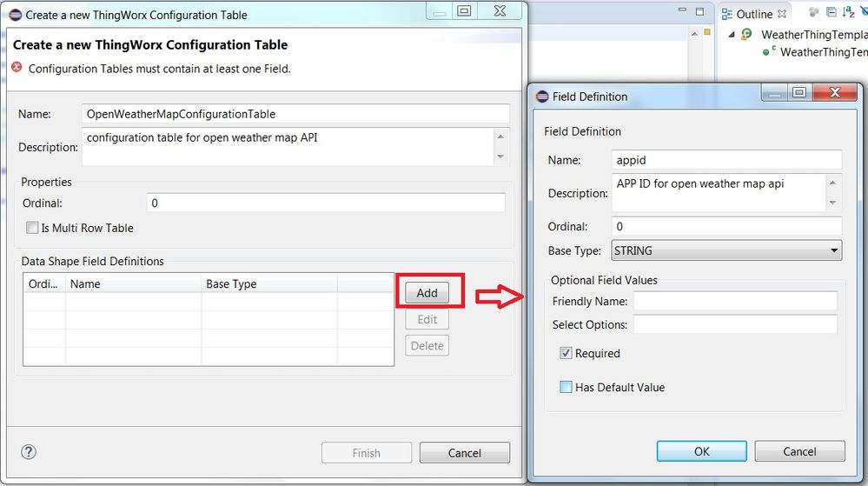Click the Friendly Name input field

[x=735, y=302]
